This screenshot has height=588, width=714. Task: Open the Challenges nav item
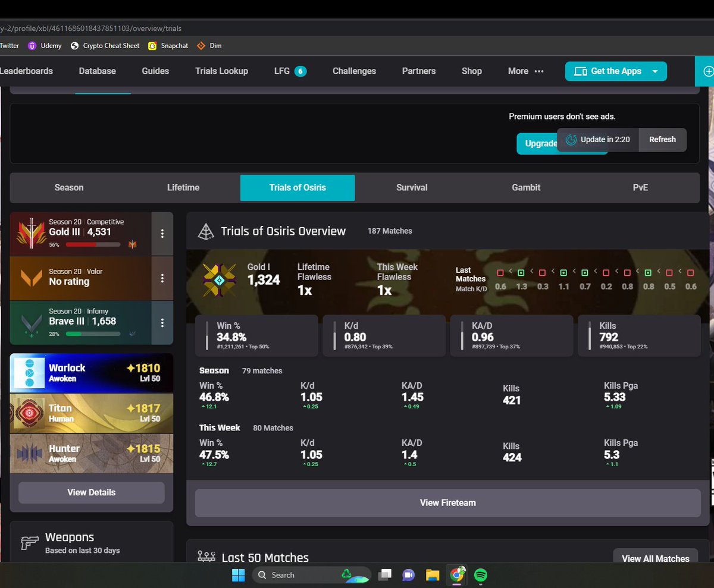coord(354,71)
